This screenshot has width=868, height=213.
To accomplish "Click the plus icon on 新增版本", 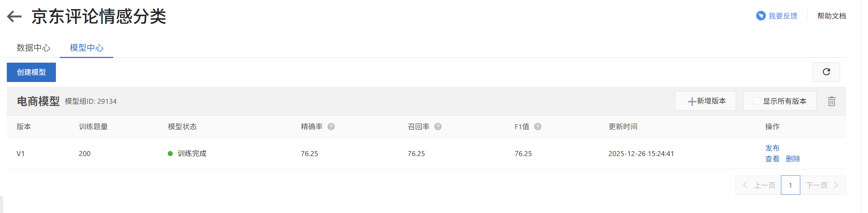I will point(692,102).
